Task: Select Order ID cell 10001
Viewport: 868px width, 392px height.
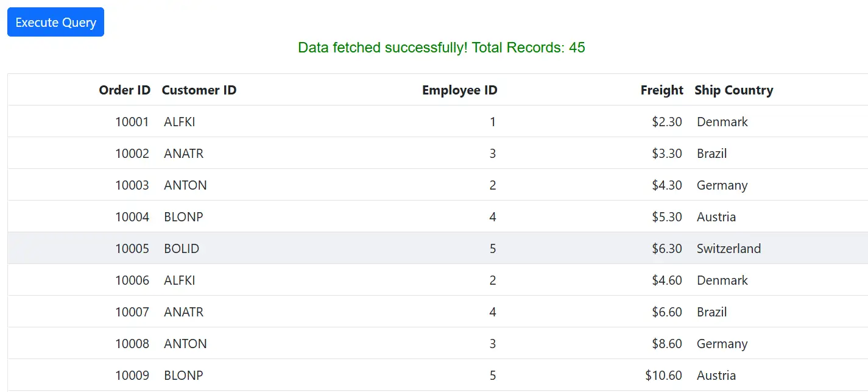Action: [x=132, y=122]
